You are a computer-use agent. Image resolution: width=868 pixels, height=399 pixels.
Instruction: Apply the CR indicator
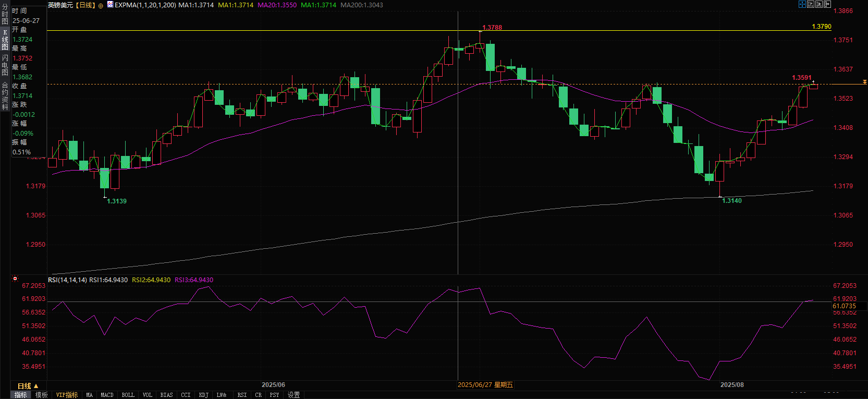click(259, 395)
